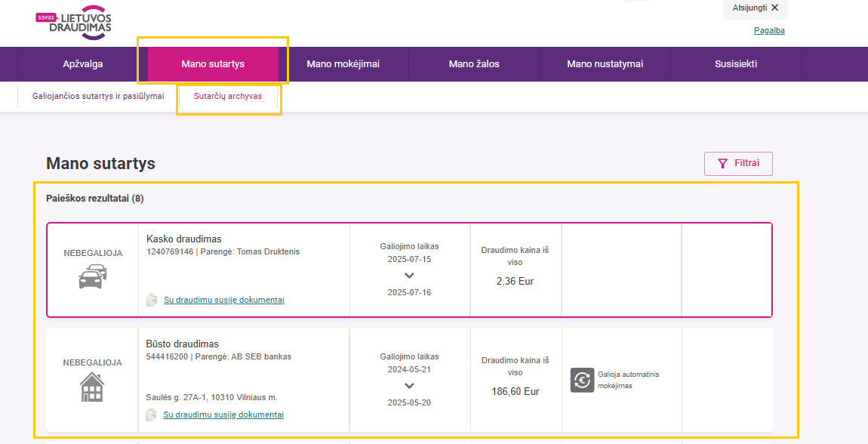
Task: Select the Sutarčių archyvas tab
Action: (x=228, y=97)
